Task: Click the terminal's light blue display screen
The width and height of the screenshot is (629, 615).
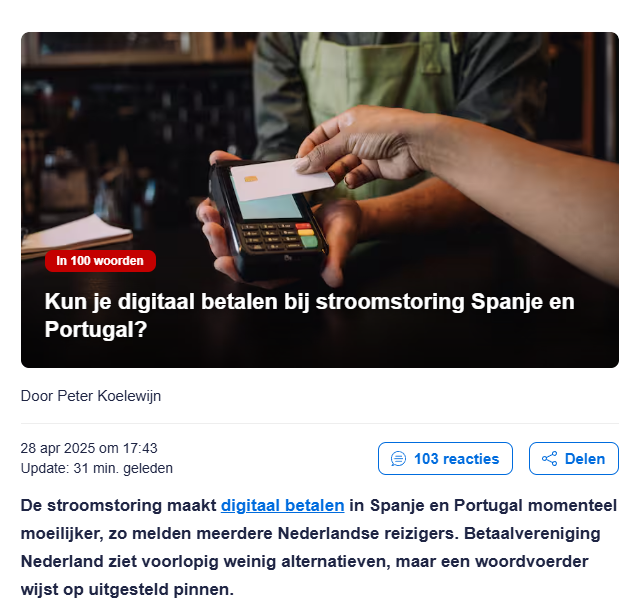Action: click(x=270, y=206)
